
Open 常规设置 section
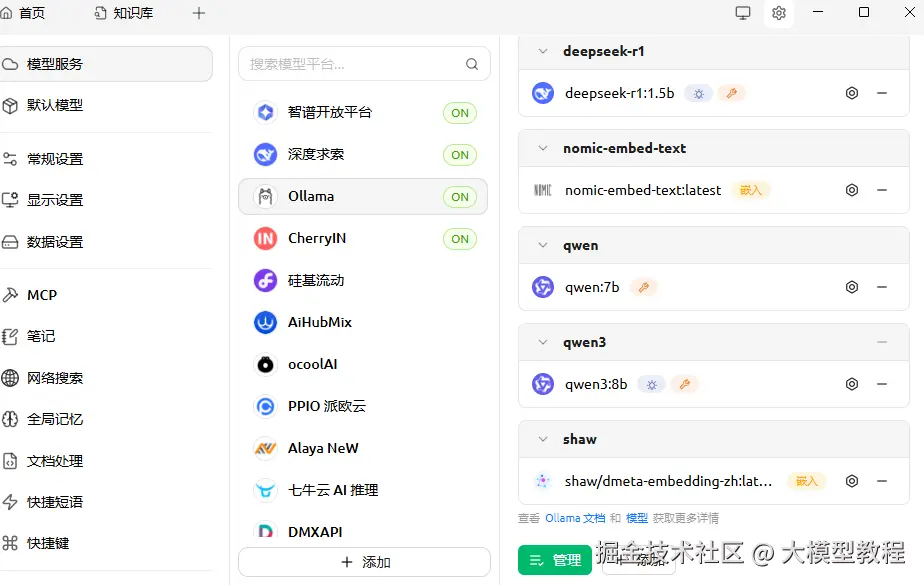(105, 158)
